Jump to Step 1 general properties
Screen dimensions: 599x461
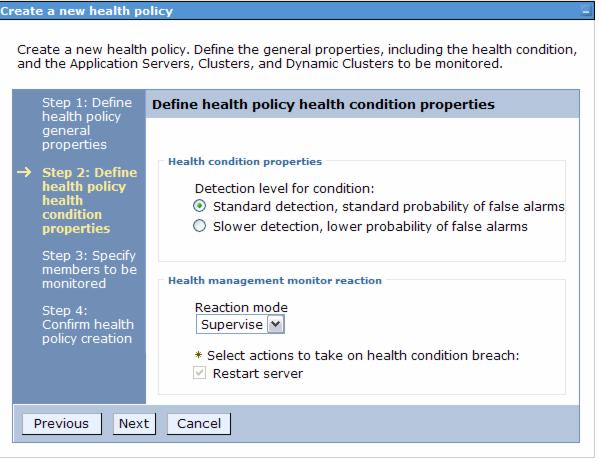[x=87, y=123]
